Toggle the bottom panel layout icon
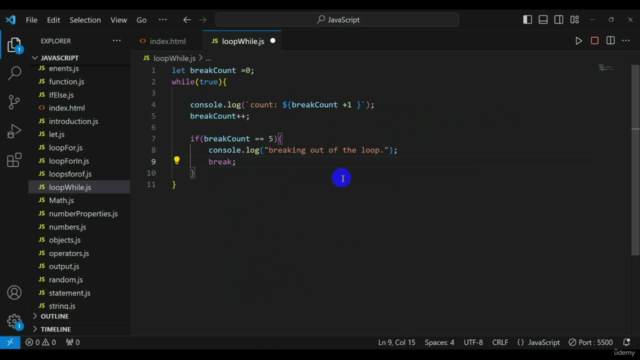The image size is (640, 360). click(x=543, y=20)
